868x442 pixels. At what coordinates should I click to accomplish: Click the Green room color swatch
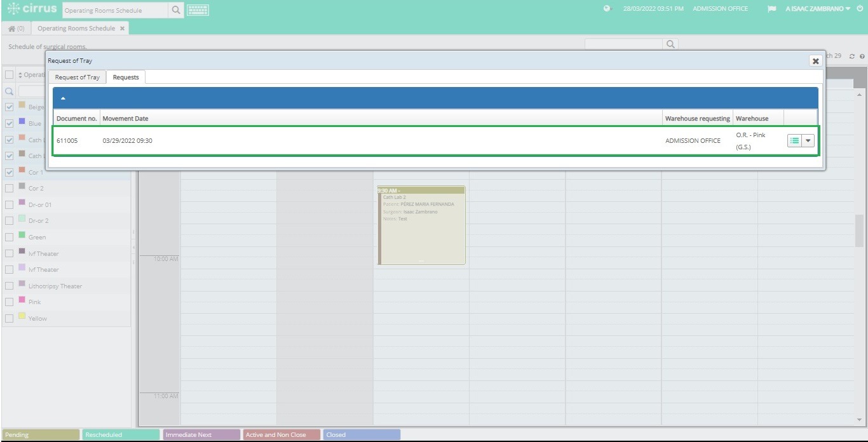pos(22,236)
